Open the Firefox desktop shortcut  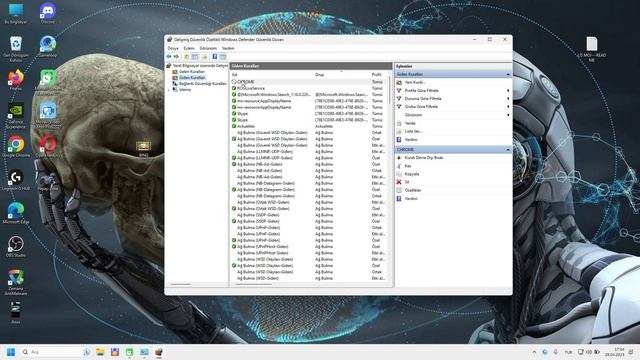coord(16,80)
